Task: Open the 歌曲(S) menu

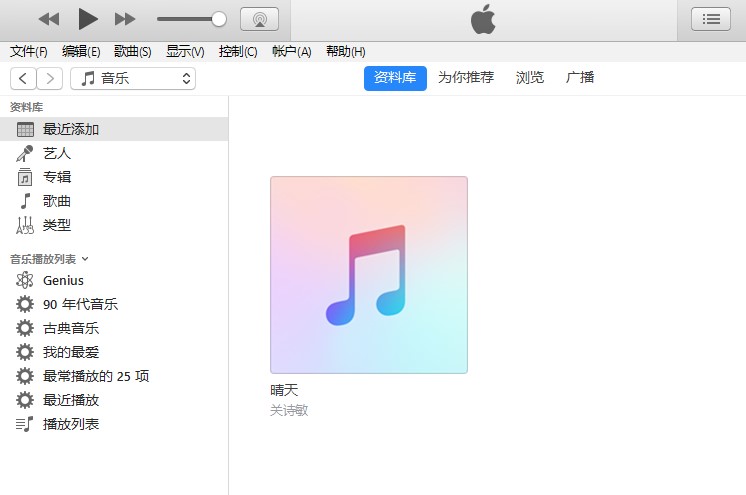Action: [x=133, y=51]
